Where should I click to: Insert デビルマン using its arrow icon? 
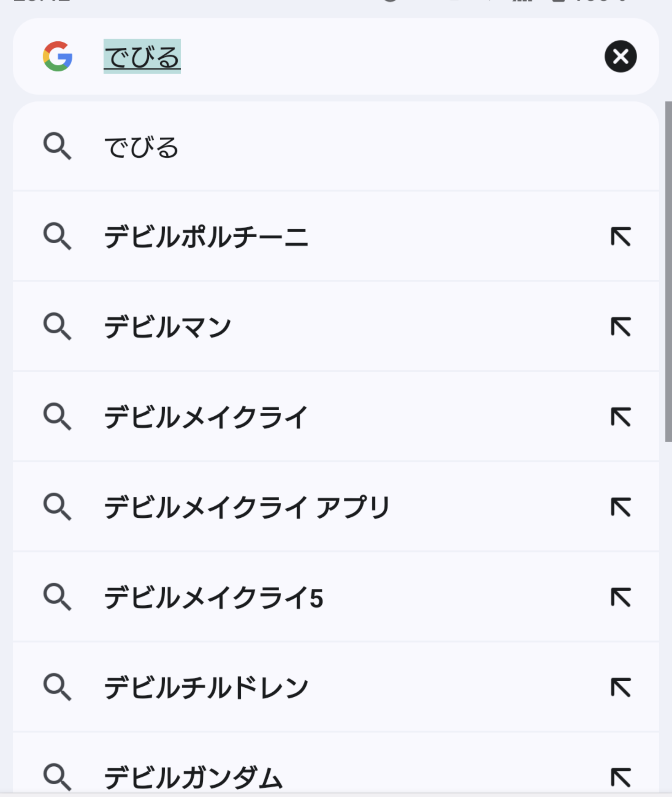click(x=620, y=327)
